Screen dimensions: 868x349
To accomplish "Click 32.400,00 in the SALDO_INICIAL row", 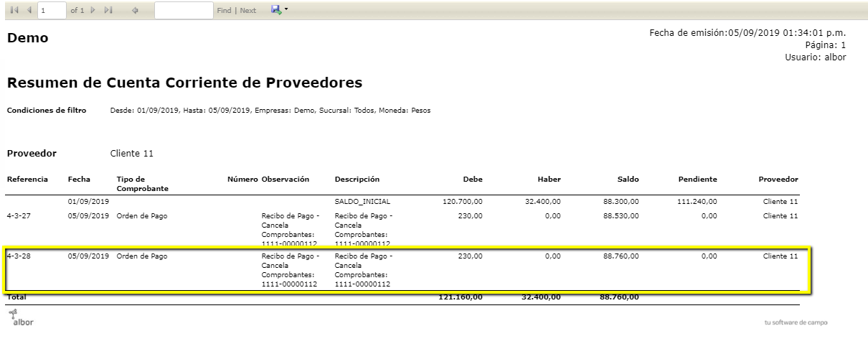I will (x=544, y=202).
